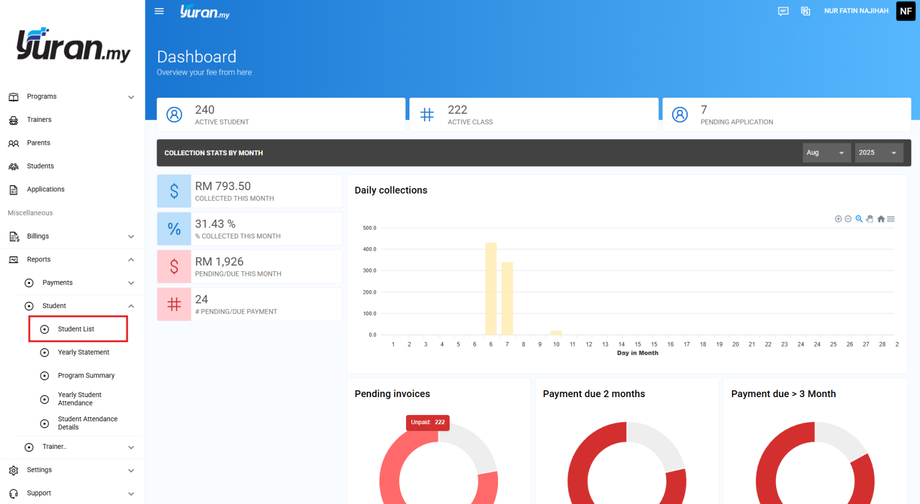Open the chat messages icon
Image resolution: width=920 pixels, height=504 pixels.
pyautogui.click(x=783, y=11)
